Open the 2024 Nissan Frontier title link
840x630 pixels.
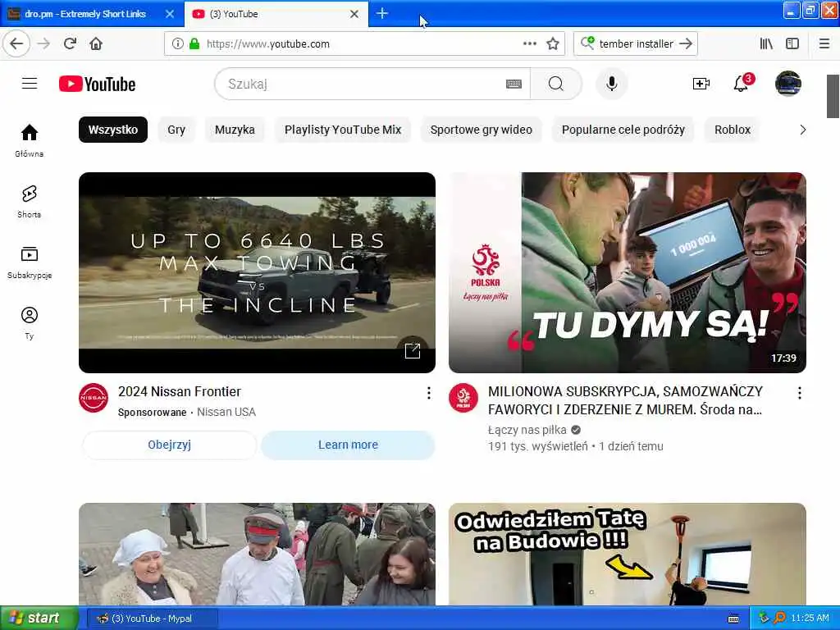point(180,391)
